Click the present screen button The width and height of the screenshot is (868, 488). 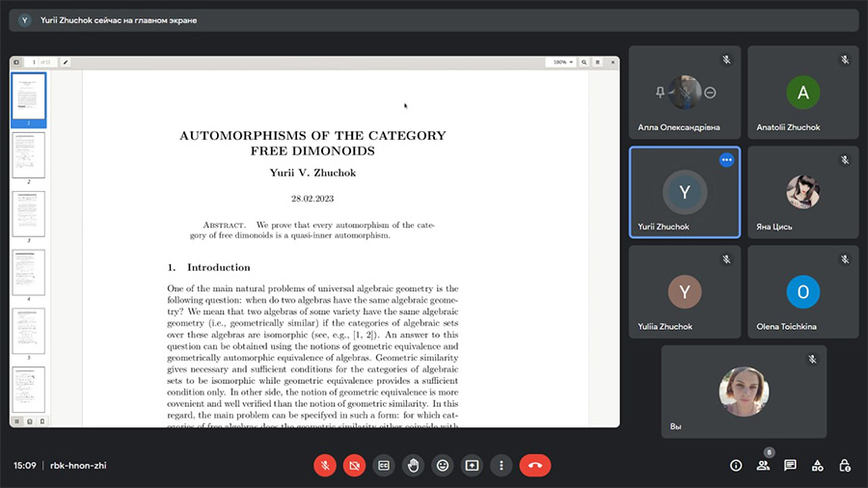click(x=472, y=465)
